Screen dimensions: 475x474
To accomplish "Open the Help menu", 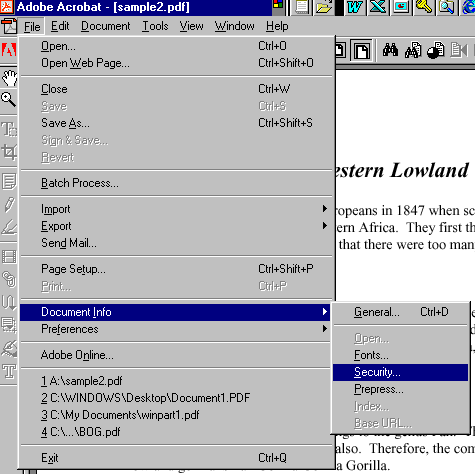I will point(277,26).
